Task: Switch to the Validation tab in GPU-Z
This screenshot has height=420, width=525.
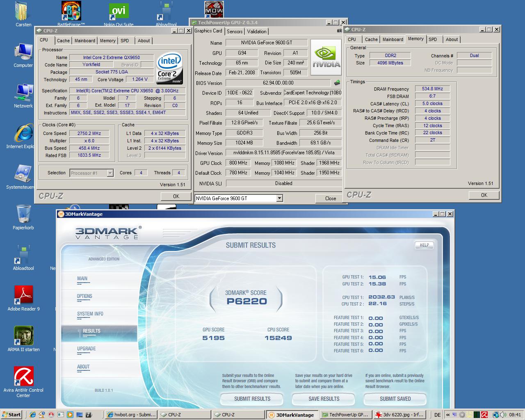Action: tap(257, 31)
